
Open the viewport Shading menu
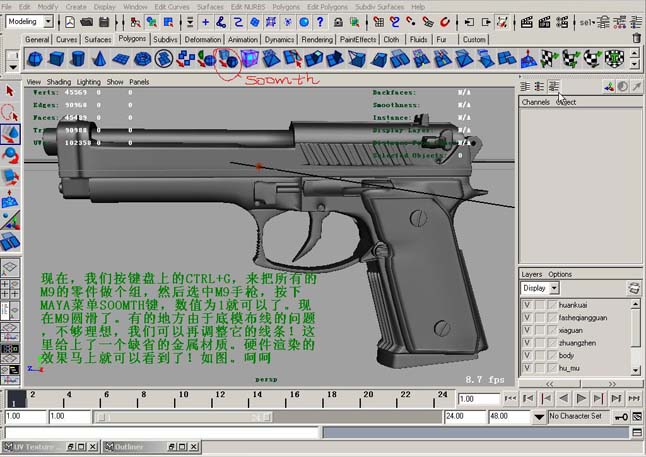[59, 82]
